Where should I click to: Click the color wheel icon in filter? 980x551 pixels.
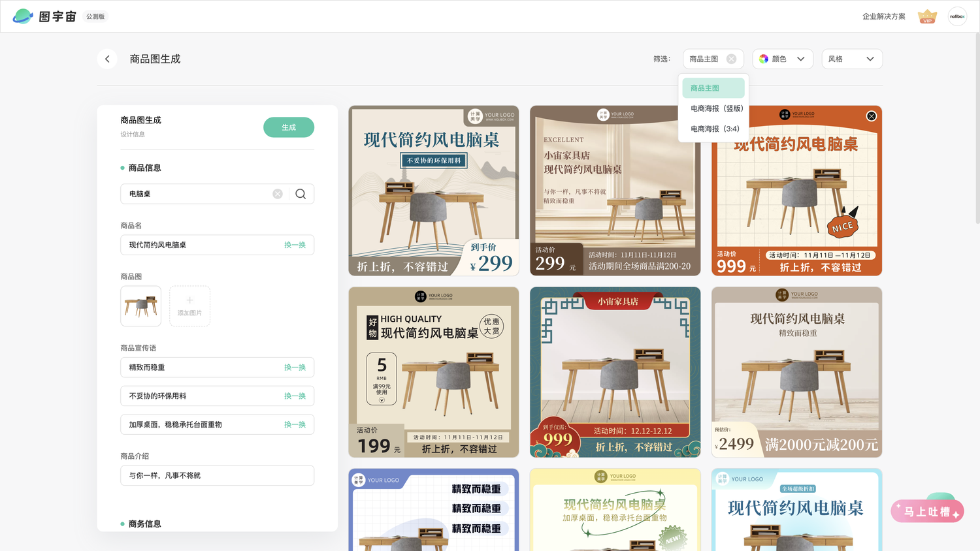click(763, 59)
